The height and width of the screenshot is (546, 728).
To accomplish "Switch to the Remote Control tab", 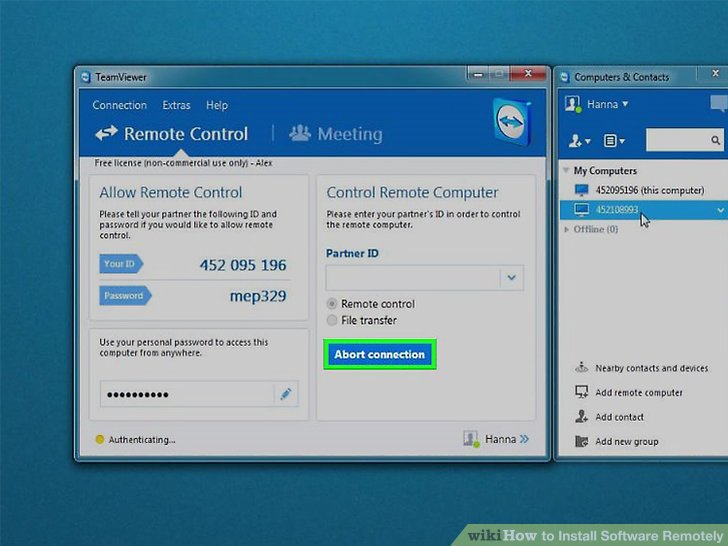I will coord(172,134).
